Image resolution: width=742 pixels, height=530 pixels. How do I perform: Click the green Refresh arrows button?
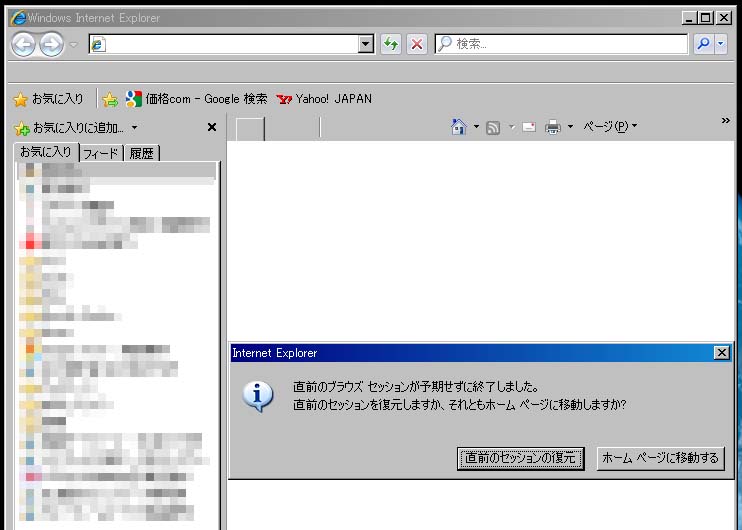coord(391,44)
